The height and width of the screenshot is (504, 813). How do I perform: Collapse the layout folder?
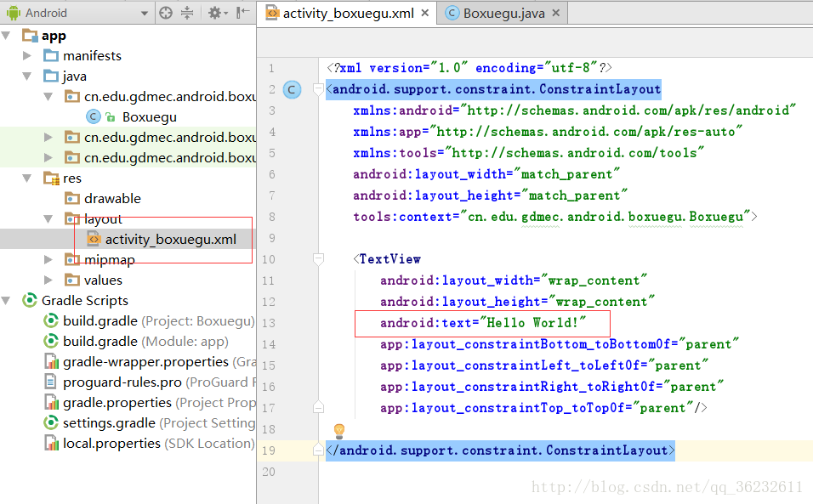coord(48,219)
